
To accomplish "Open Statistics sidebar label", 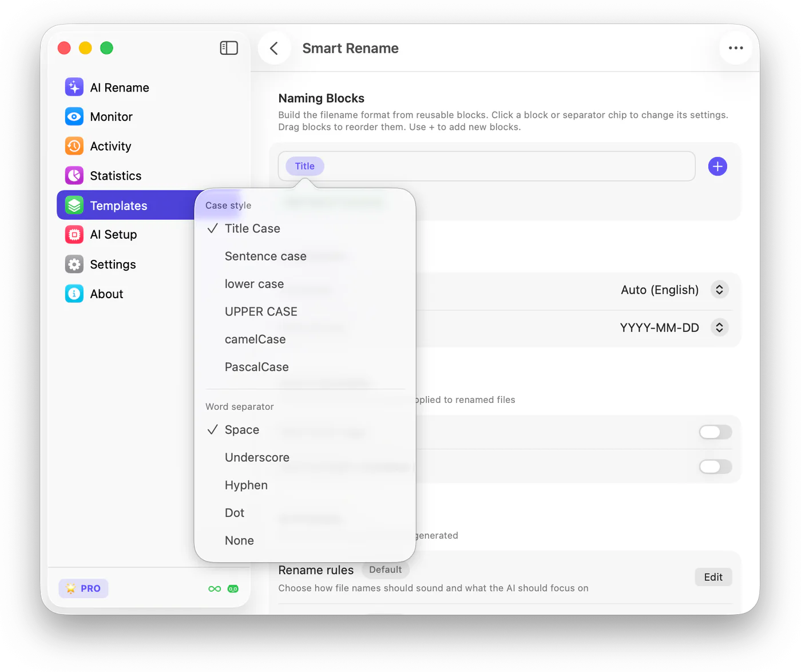I will (x=116, y=176).
